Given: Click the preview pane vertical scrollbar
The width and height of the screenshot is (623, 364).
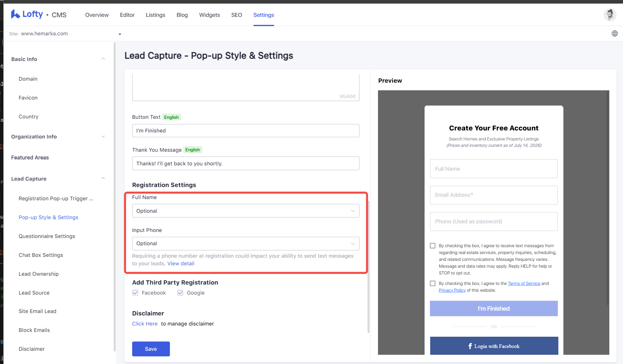Looking at the screenshot, I should coord(608,197).
